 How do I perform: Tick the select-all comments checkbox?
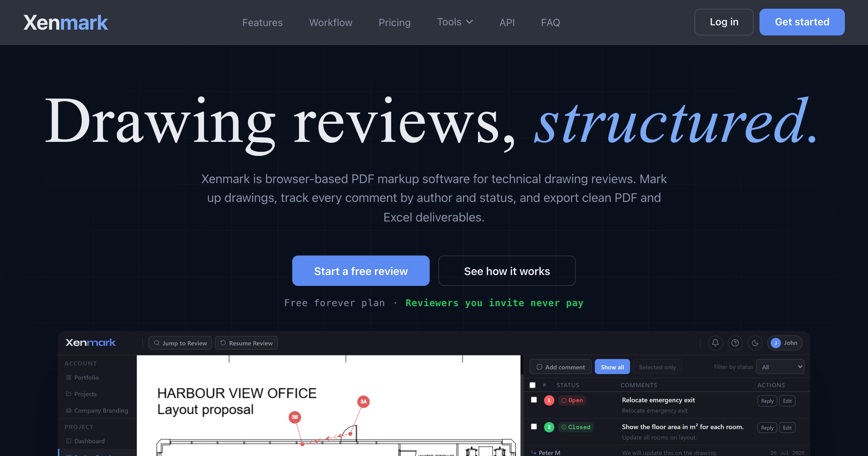click(532, 385)
